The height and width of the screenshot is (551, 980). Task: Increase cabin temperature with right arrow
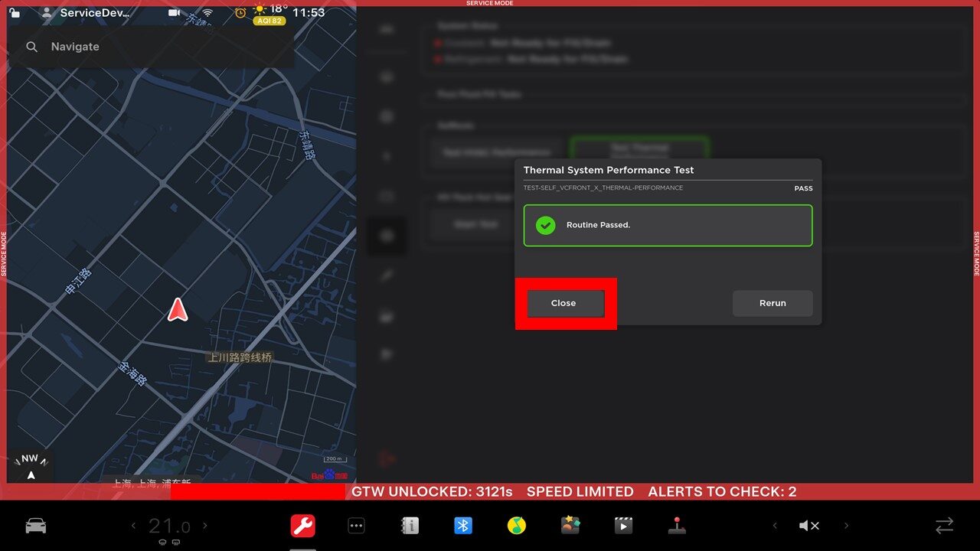[205, 526]
